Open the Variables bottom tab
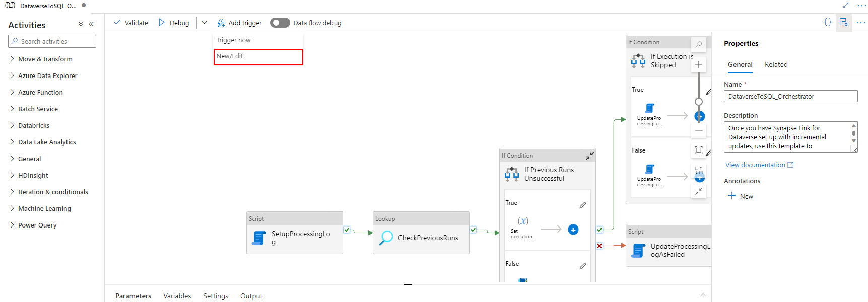 tap(177, 296)
